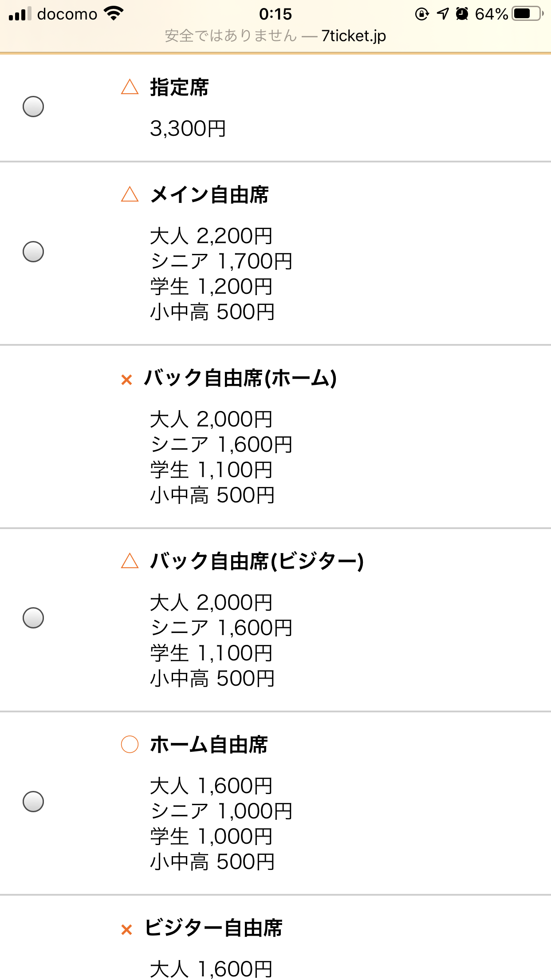This screenshot has width=551, height=980.
Task: Tap the 7ticket.jp address bar
Action: pyautogui.click(x=275, y=36)
